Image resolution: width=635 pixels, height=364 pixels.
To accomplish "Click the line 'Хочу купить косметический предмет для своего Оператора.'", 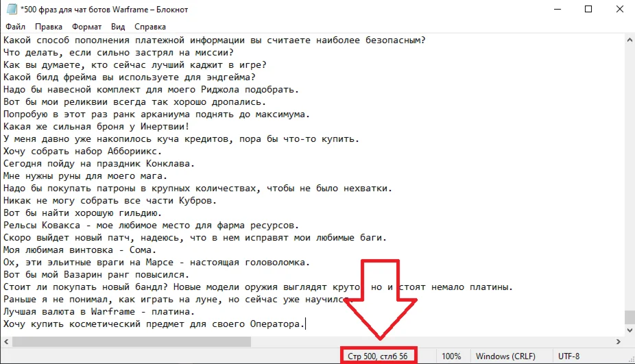I will click(154, 324).
